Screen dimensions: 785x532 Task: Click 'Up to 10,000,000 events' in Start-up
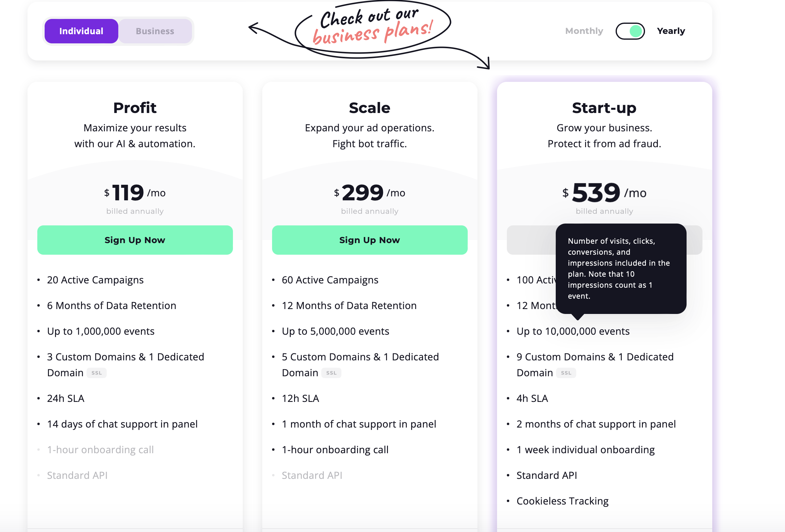point(573,331)
